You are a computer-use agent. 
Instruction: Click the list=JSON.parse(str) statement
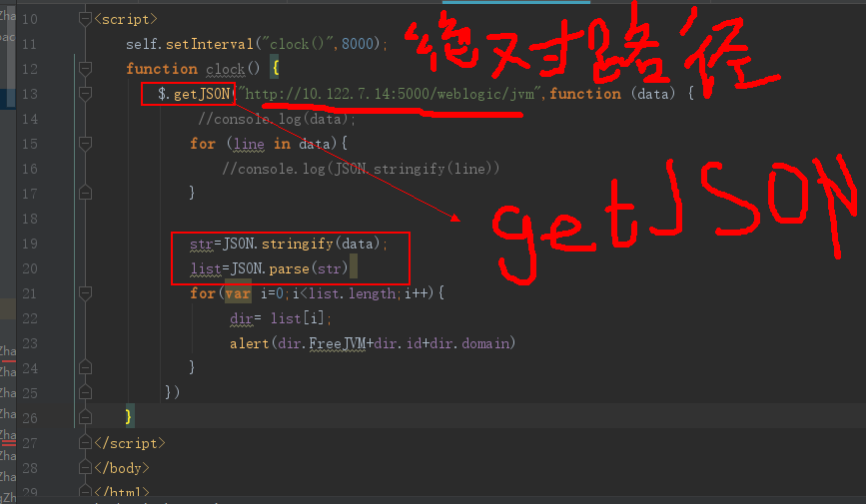click(269, 268)
